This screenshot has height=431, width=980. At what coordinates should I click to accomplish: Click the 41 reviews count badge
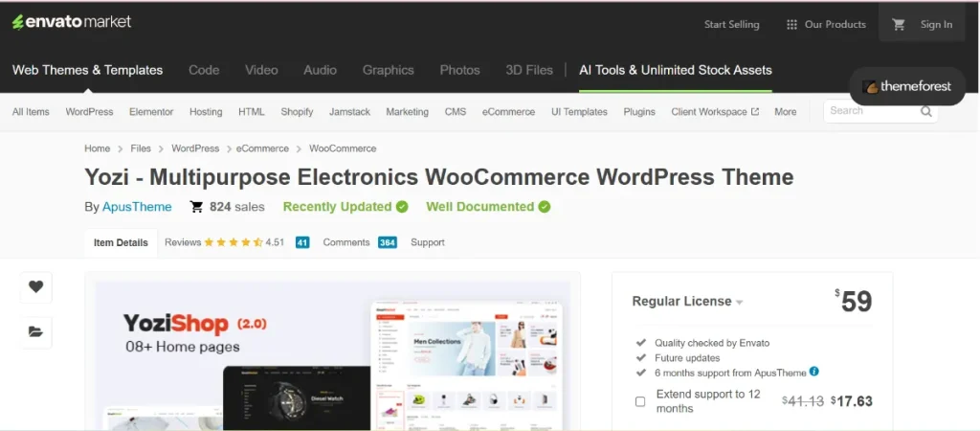[x=302, y=242]
